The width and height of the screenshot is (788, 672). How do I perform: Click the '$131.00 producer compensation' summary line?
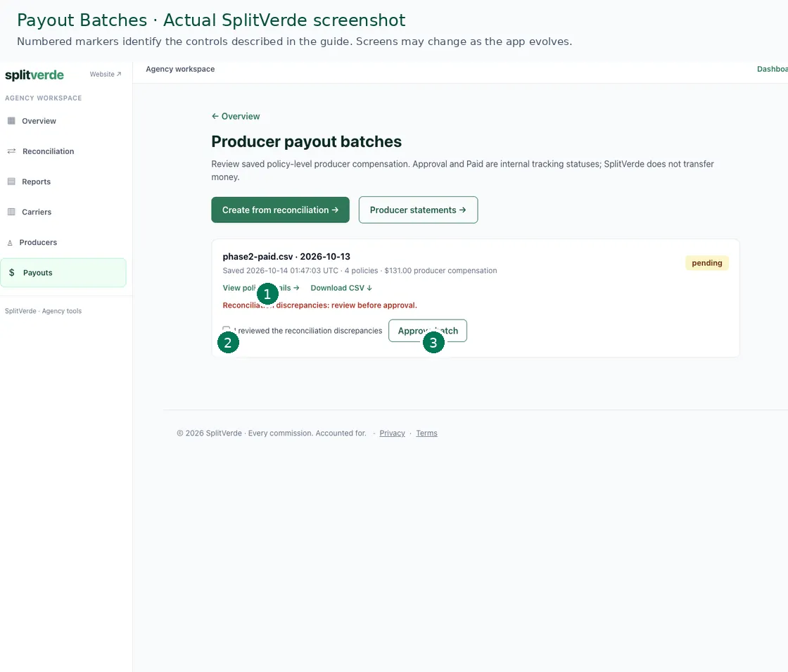(x=360, y=270)
